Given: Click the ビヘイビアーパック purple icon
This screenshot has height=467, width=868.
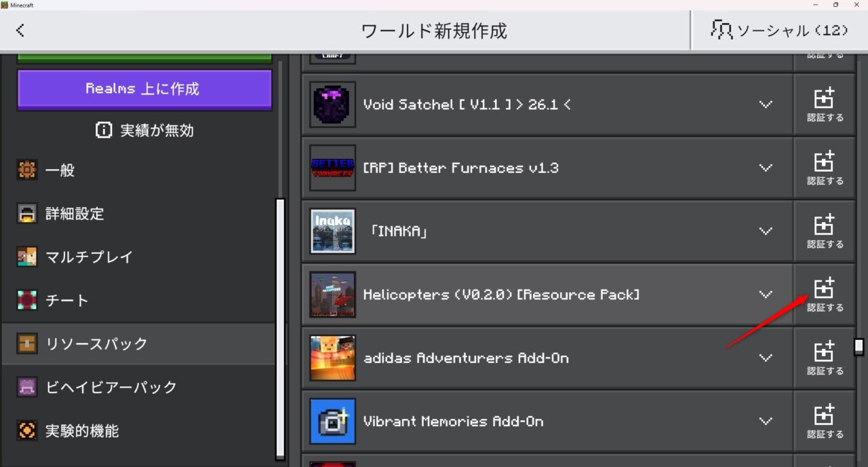Looking at the screenshot, I should pos(27,388).
